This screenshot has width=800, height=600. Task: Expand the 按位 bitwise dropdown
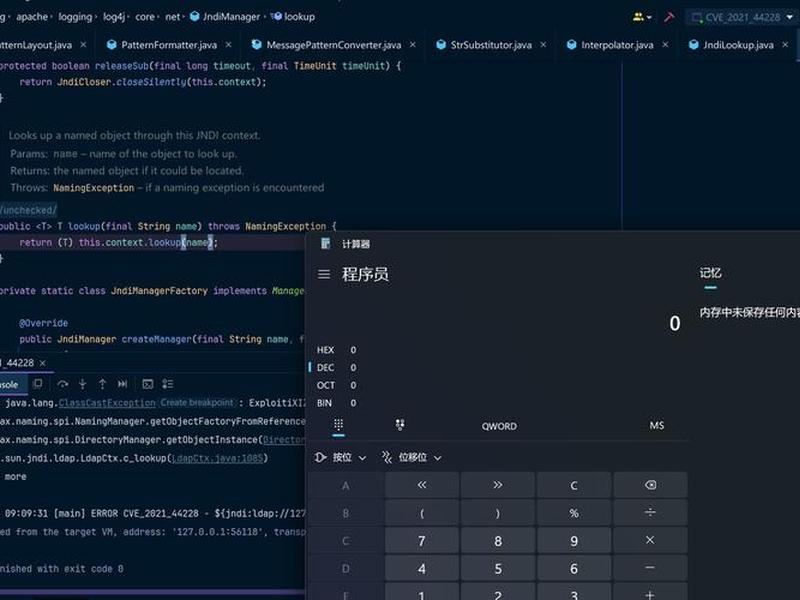pos(341,458)
